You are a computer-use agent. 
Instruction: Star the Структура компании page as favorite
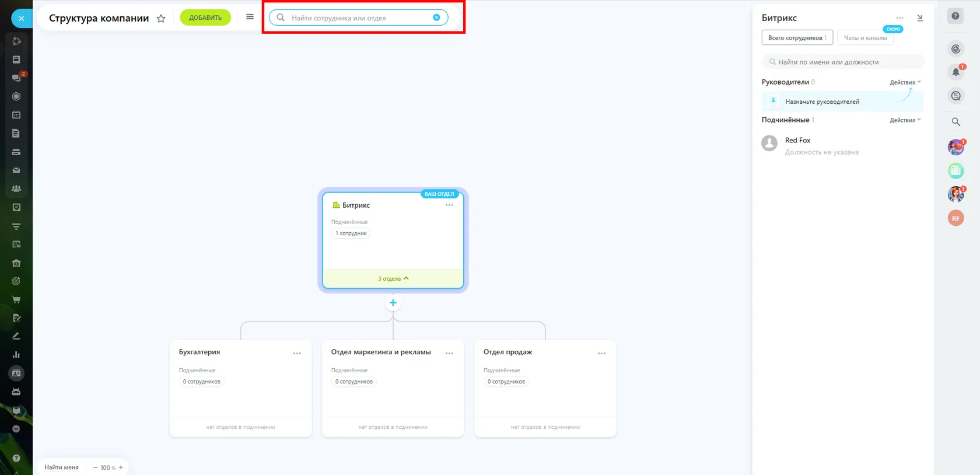[161, 19]
